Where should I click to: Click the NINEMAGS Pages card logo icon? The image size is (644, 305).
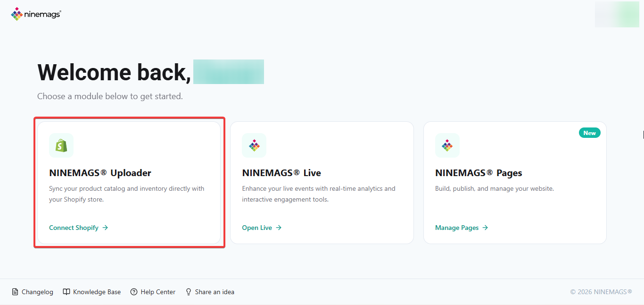pyautogui.click(x=447, y=145)
